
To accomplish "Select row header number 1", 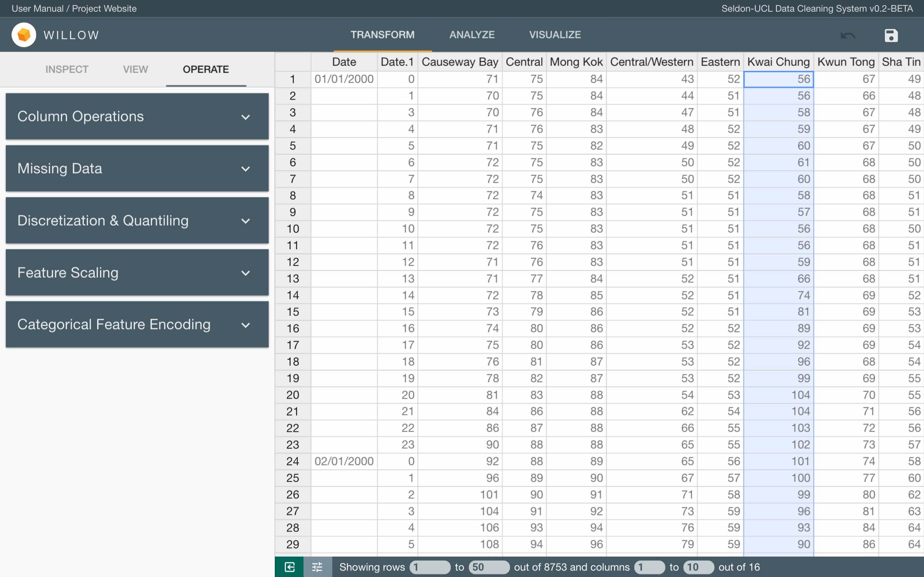I will 293,79.
